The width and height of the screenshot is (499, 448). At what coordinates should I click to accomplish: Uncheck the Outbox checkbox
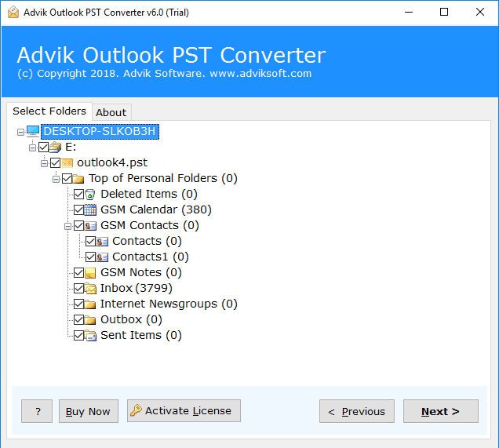point(78,319)
